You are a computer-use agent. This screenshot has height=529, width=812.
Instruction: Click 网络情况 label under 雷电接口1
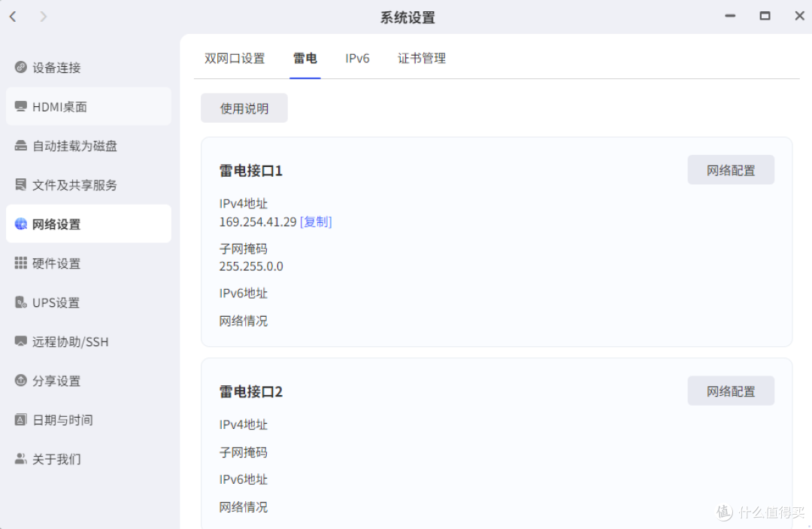coord(244,321)
